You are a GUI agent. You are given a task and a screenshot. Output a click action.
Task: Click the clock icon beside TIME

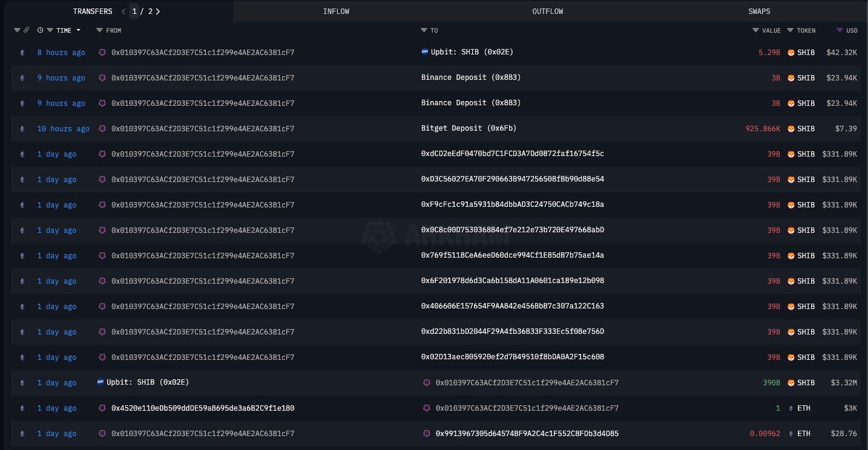pos(41,30)
